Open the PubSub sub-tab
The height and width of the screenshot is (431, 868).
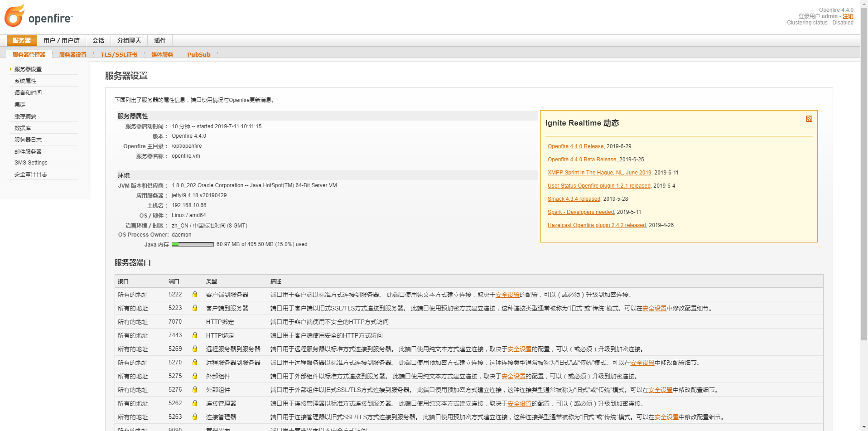pos(199,54)
